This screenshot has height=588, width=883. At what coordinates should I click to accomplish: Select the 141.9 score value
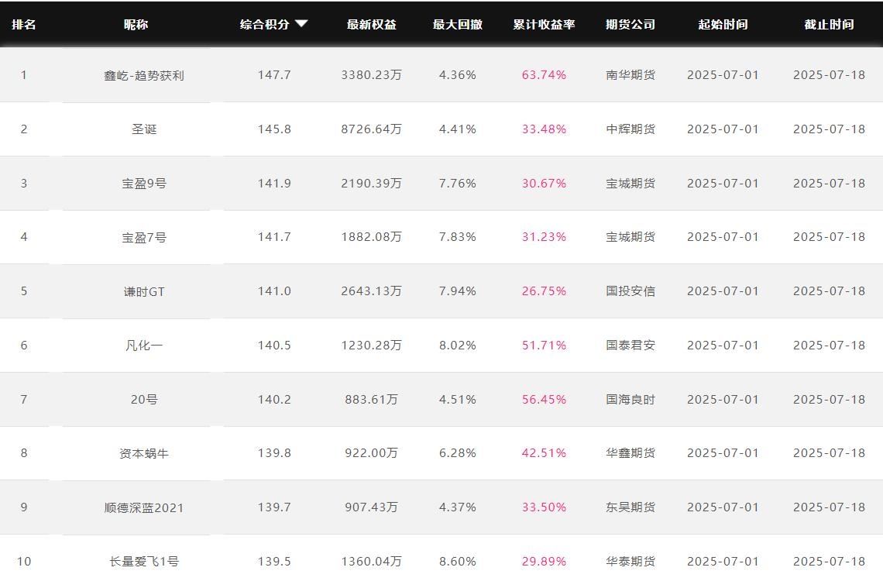point(274,183)
